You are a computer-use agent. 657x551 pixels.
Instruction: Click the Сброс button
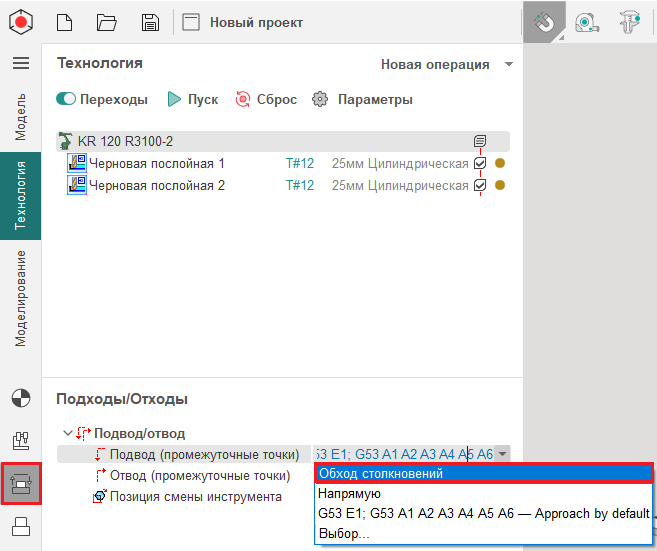(x=266, y=99)
